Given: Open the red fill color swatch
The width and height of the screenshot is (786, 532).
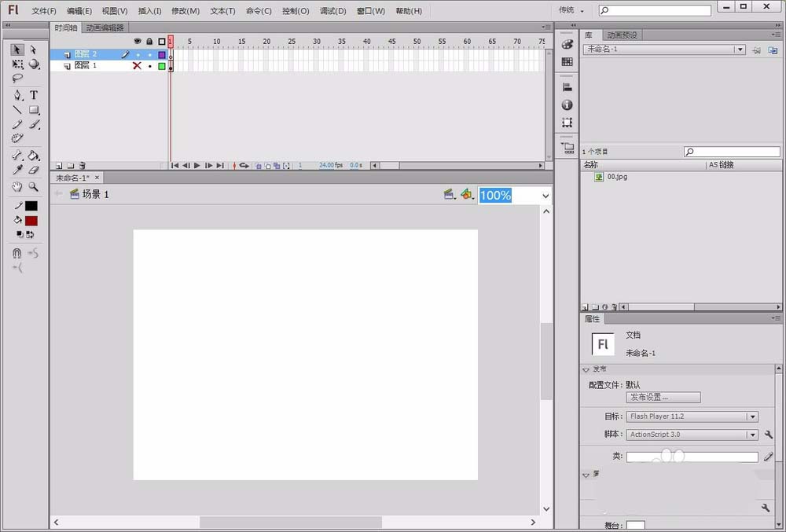Looking at the screenshot, I should pos(31,221).
